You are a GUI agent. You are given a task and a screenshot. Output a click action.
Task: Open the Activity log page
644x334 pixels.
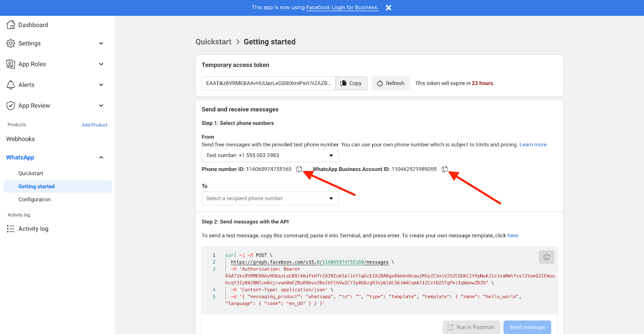click(33, 229)
